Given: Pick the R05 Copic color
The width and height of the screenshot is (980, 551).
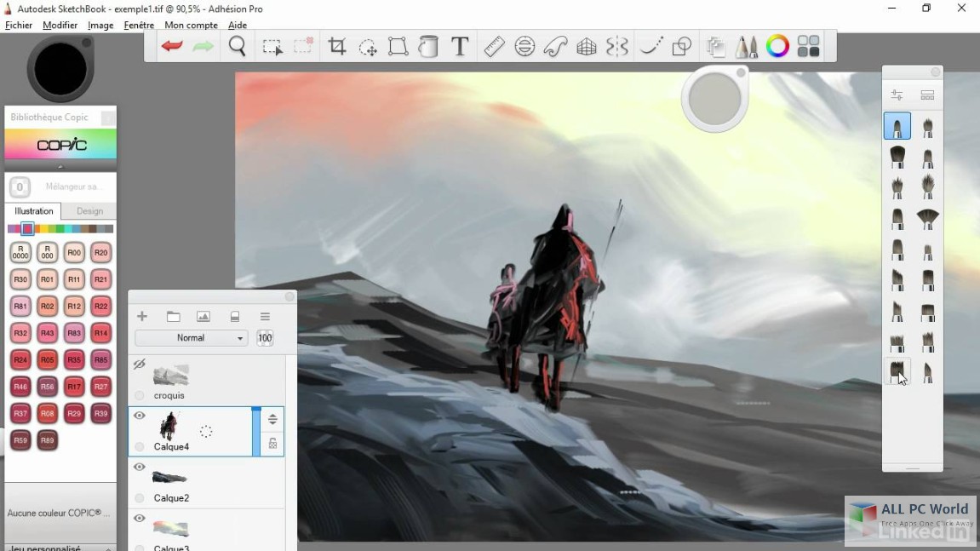Looking at the screenshot, I should pos(47,359).
